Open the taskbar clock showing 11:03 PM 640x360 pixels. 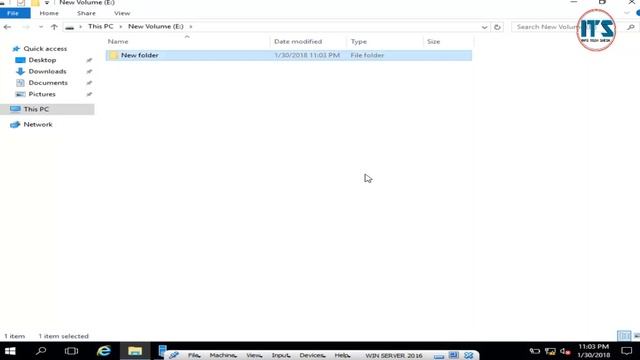click(x=594, y=351)
